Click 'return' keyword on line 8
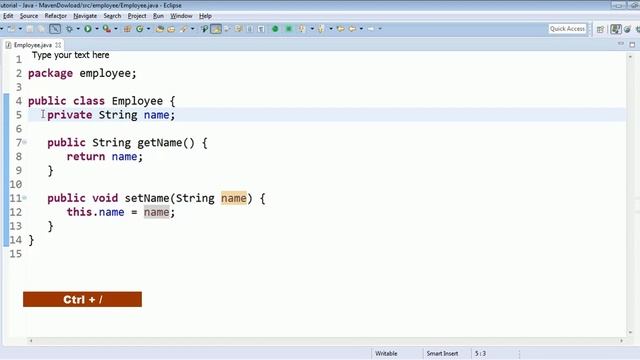This screenshot has height=360, width=640. coord(86,157)
